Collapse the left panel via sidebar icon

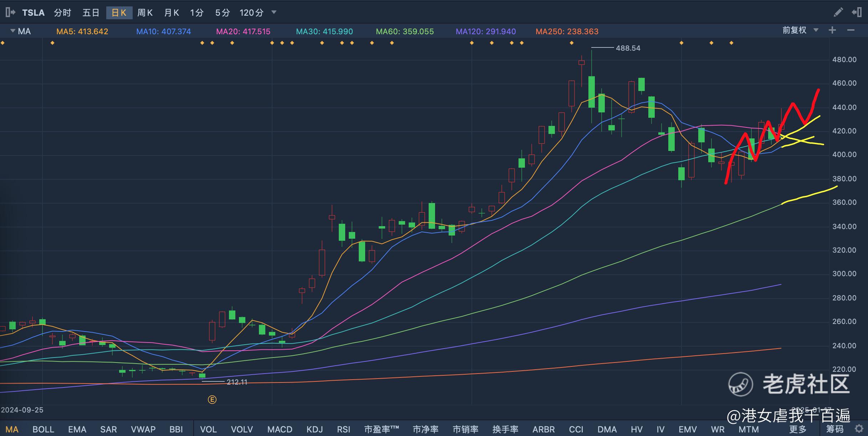pyautogui.click(x=10, y=12)
